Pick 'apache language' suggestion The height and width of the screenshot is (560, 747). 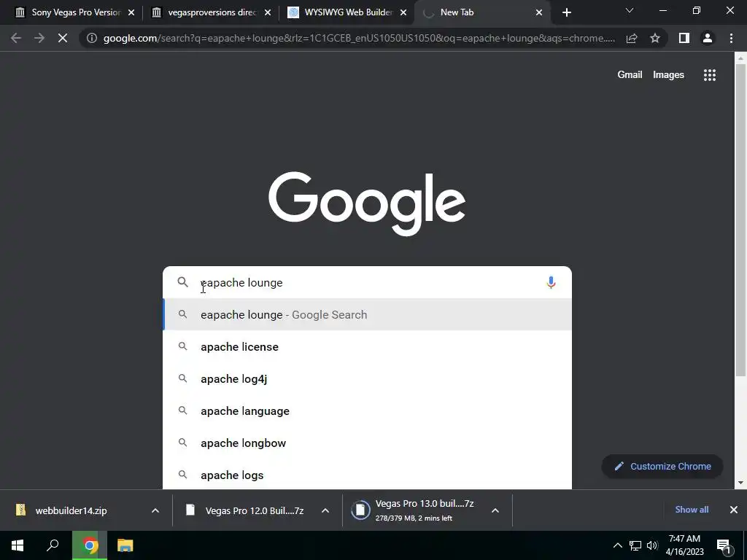368,411
